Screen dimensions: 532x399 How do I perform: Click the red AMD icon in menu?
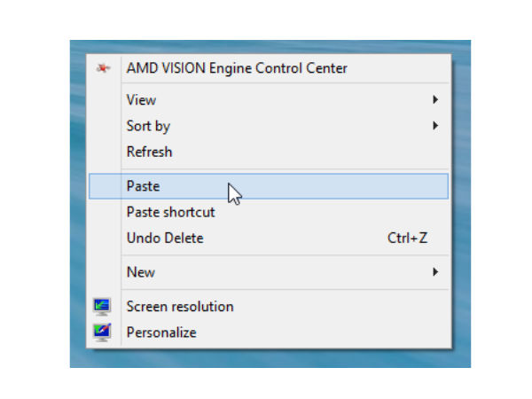104,68
